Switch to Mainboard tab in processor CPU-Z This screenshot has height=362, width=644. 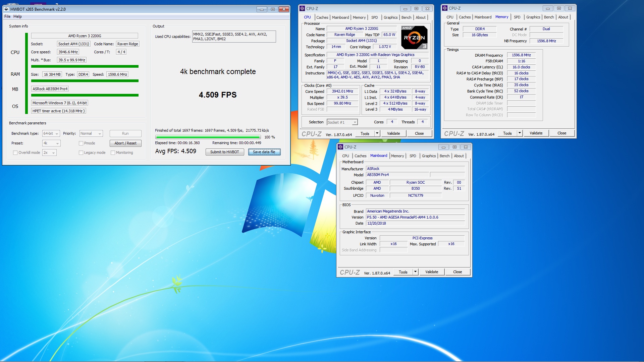pyautogui.click(x=340, y=17)
